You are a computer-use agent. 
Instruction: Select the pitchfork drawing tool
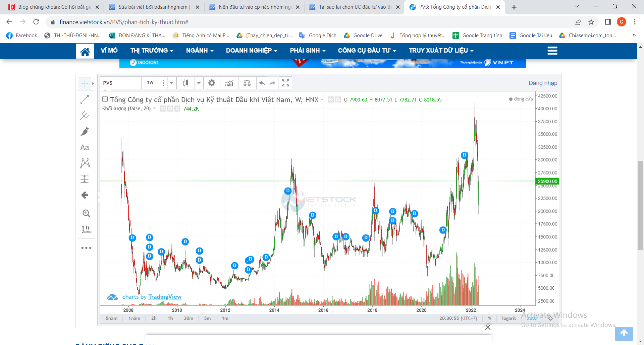click(x=85, y=116)
